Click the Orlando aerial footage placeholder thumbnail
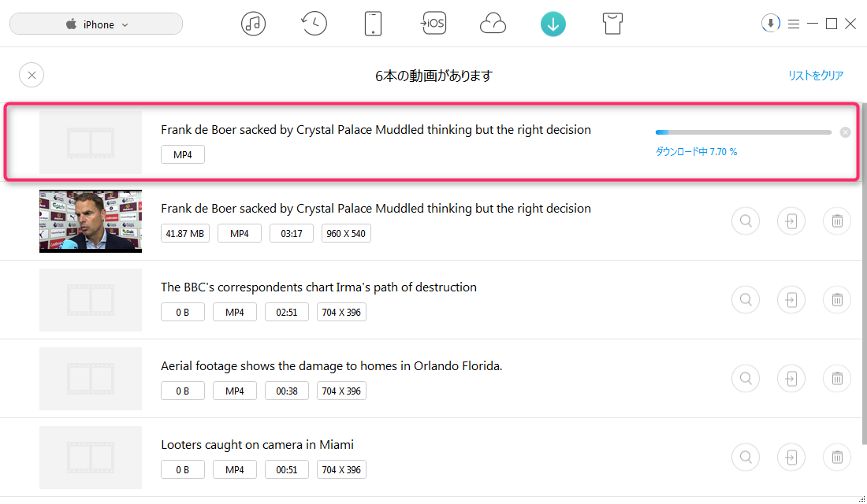The height and width of the screenshot is (504, 867). 91,379
